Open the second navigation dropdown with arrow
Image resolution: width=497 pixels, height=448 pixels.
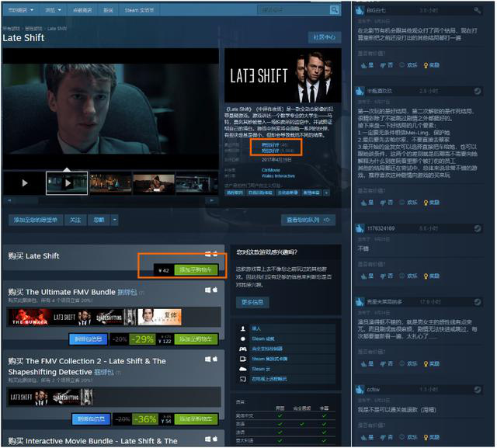click(53, 10)
